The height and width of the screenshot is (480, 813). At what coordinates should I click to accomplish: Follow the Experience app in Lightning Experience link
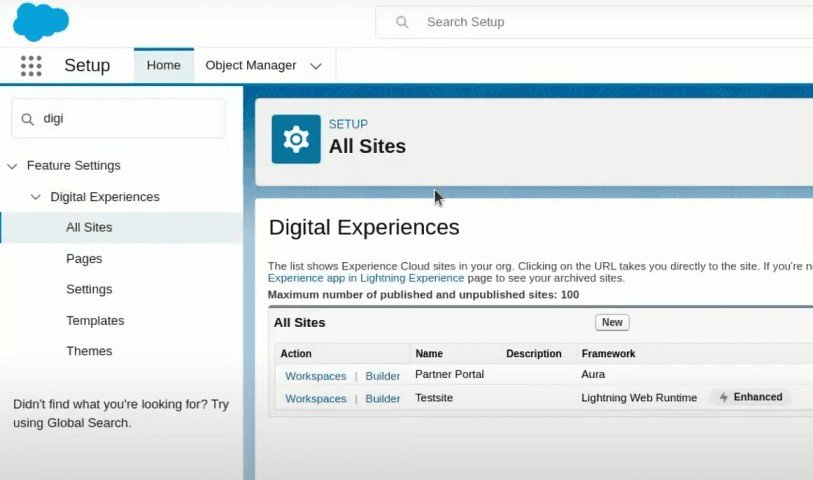tap(366, 278)
